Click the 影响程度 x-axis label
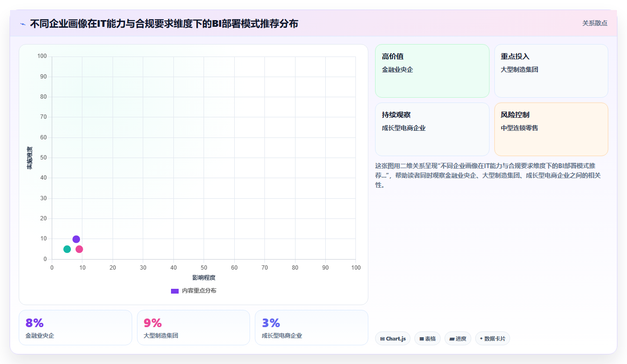The height and width of the screenshot is (364, 627). 204,278
